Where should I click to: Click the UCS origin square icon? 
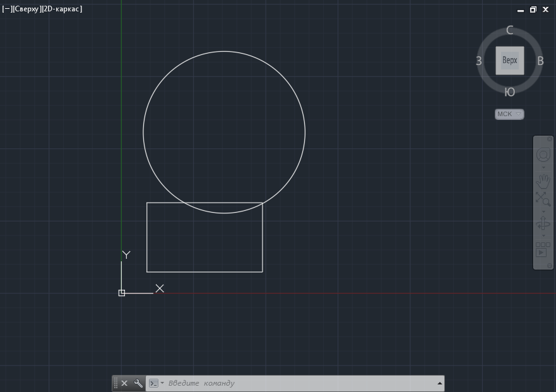click(122, 293)
